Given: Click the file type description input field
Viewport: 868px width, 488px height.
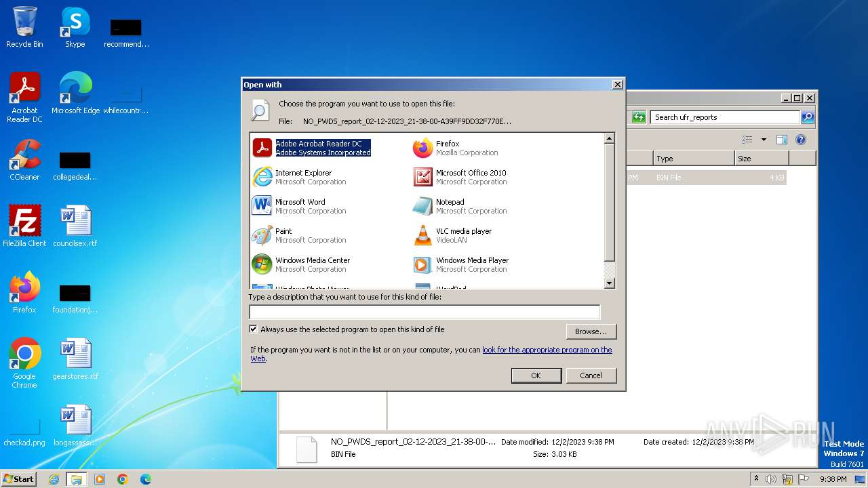Looking at the screenshot, I should (425, 312).
